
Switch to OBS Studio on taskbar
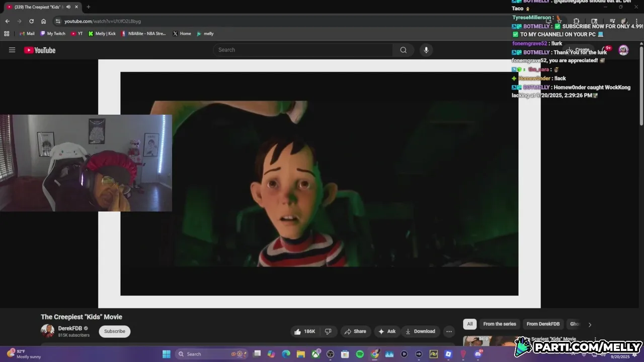(331, 354)
